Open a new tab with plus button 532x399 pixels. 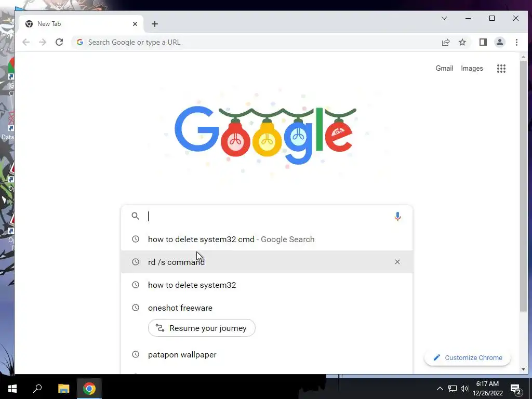155,24
